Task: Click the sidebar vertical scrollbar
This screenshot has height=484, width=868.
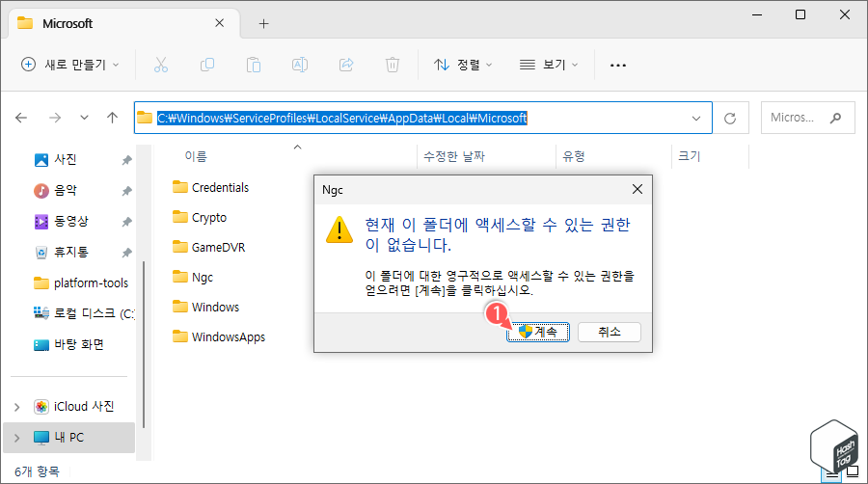Action: point(144,344)
